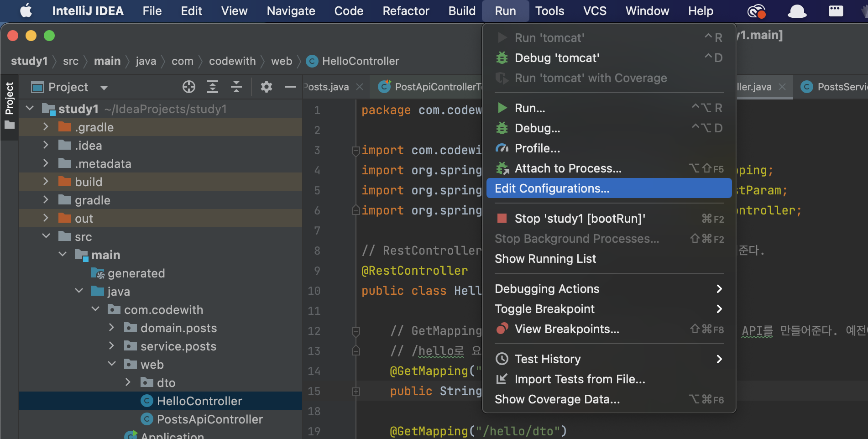Select Show Running List

[x=609, y=259]
